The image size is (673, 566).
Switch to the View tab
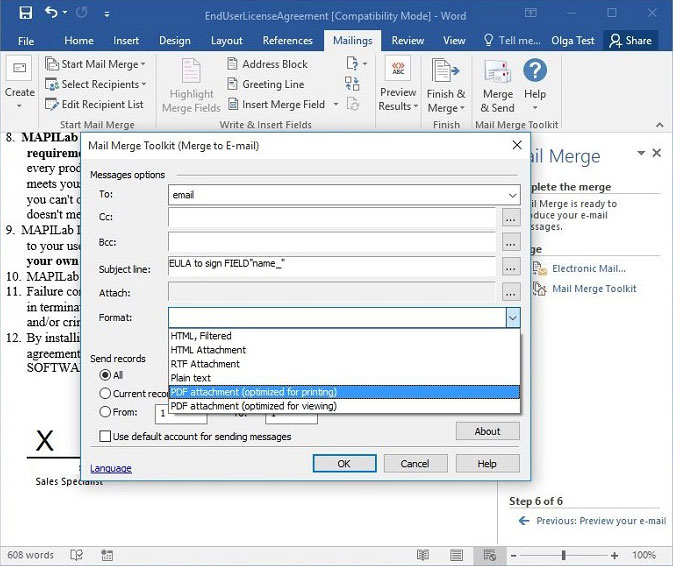point(454,41)
